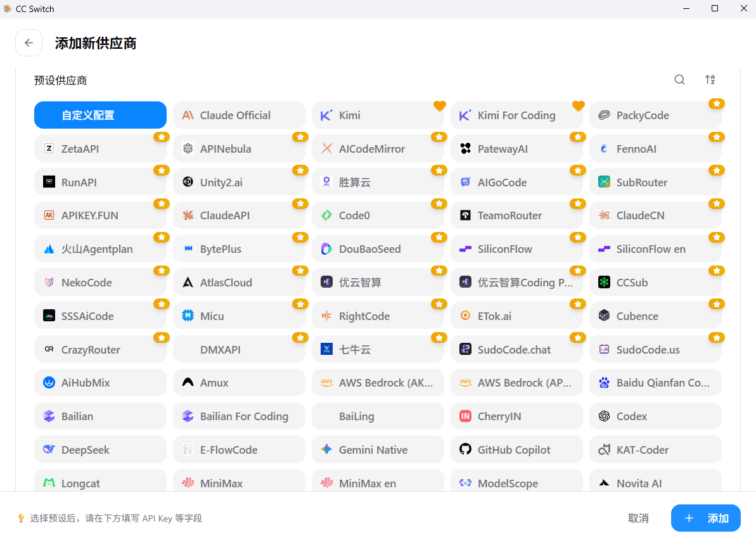Click the alphabetical sort icon
The width and height of the screenshot is (756, 538).
pyautogui.click(x=710, y=80)
